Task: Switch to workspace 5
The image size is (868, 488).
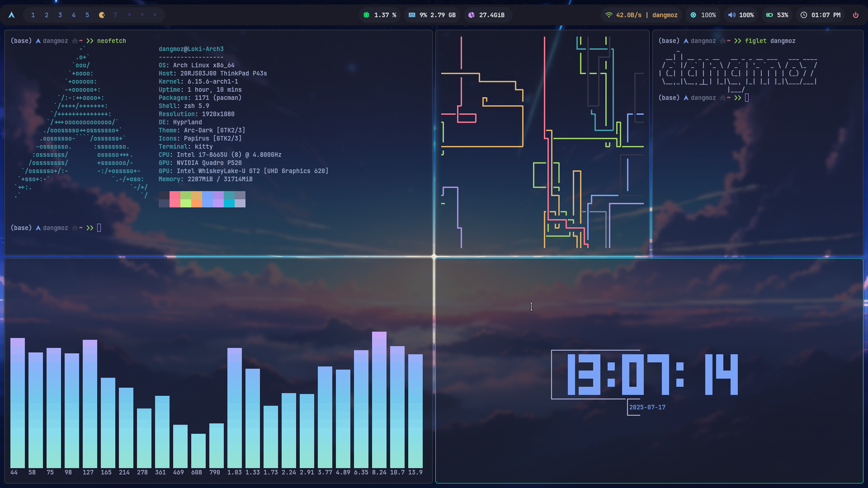Action: [x=87, y=15]
